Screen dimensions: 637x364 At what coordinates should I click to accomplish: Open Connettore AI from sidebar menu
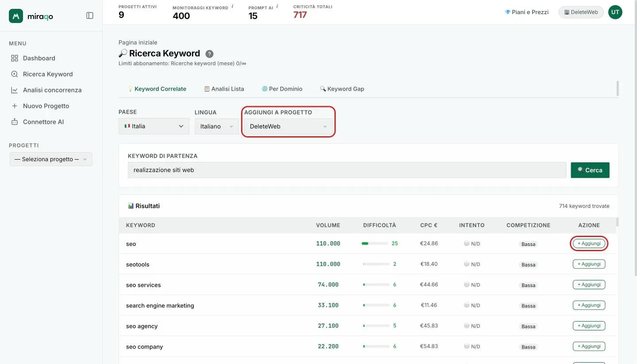(x=43, y=122)
